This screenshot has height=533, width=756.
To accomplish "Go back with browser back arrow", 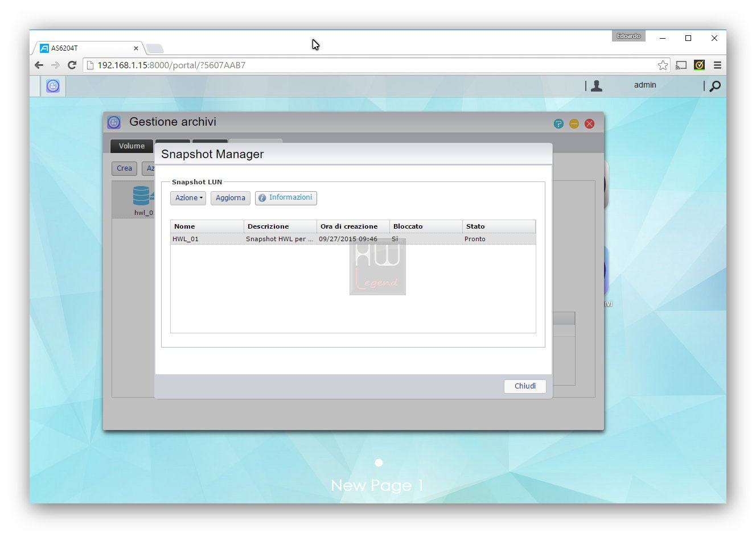I will pyautogui.click(x=39, y=65).
